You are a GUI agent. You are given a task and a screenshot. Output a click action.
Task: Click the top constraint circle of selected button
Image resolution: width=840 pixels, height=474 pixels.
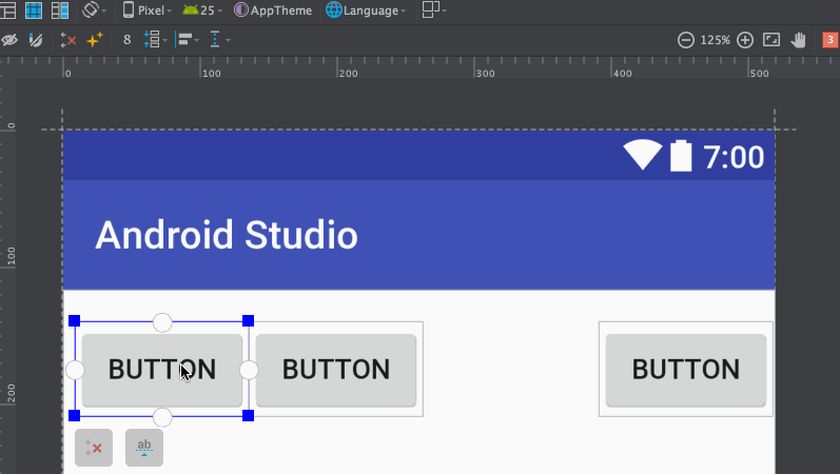pos(162,322)
